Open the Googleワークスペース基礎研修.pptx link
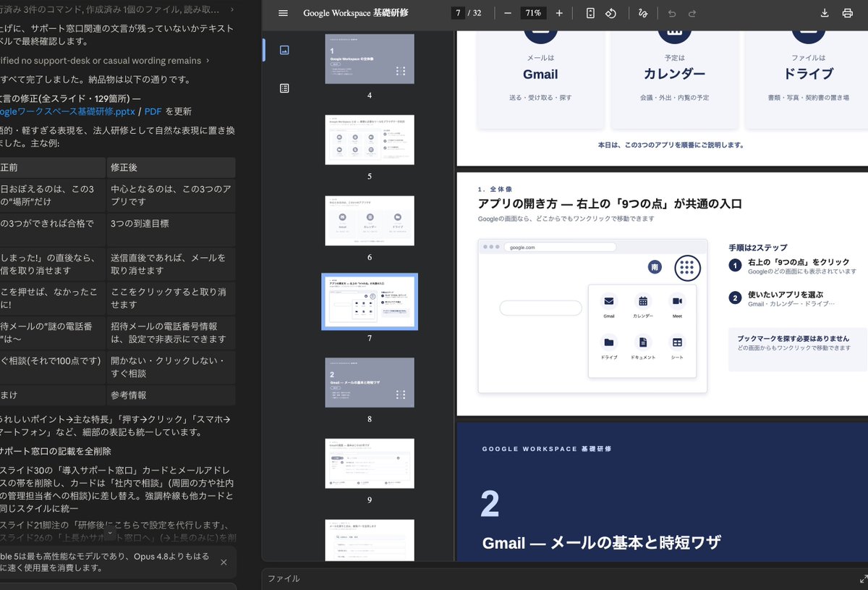868x590 pixels. pos(67,111)
